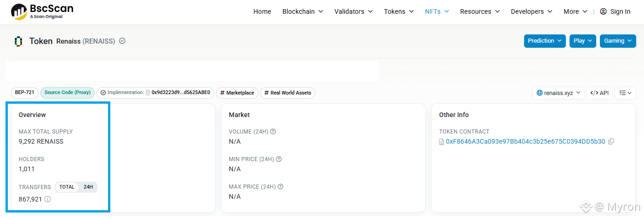Viewport: 644px width, 218px height.
Task: Expand the Tokens menu
Action: (x=399, y=11)
